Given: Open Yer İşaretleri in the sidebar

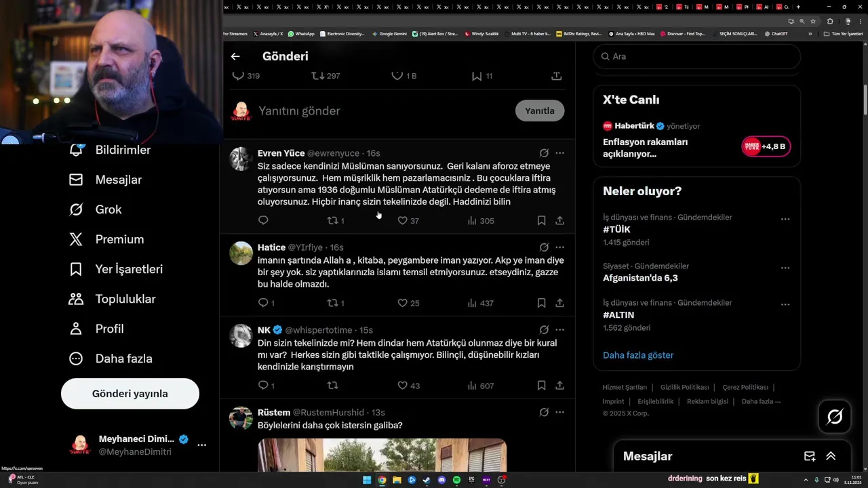Looking at the screenshot, I should point(116,269).
